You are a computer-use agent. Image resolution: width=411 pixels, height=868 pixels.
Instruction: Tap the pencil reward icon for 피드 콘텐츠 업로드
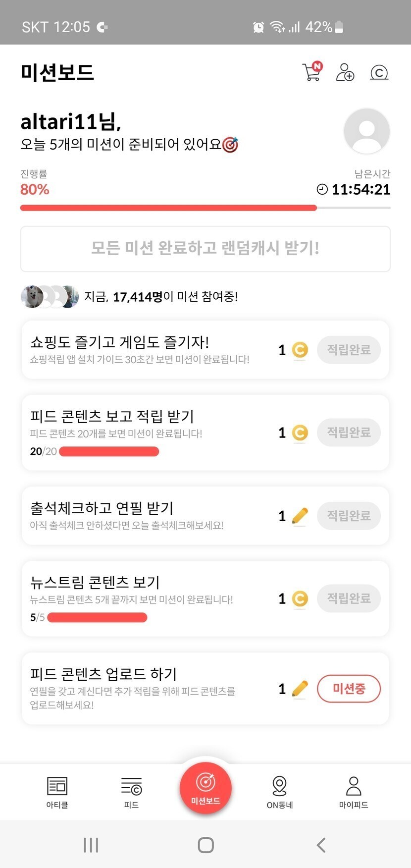point(300,689)
